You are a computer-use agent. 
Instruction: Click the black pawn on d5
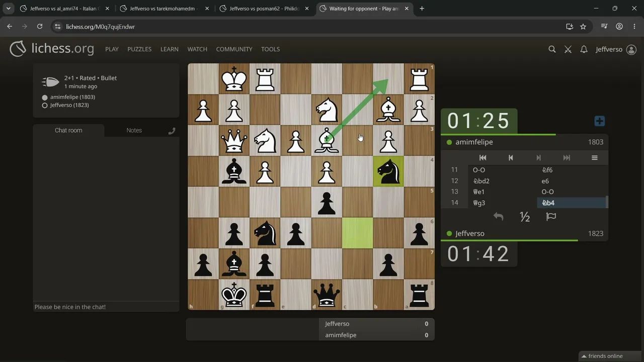(x=327, y=202)
